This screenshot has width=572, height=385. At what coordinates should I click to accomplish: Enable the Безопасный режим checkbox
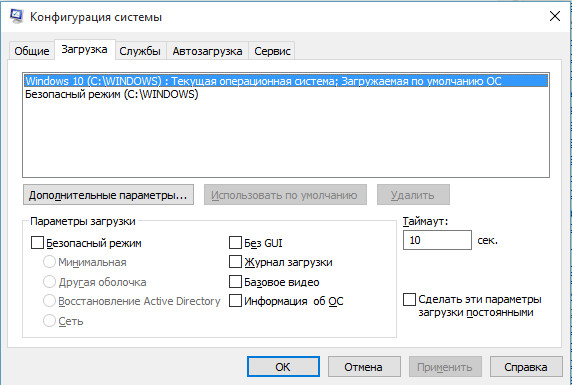(x=38, y=243)
